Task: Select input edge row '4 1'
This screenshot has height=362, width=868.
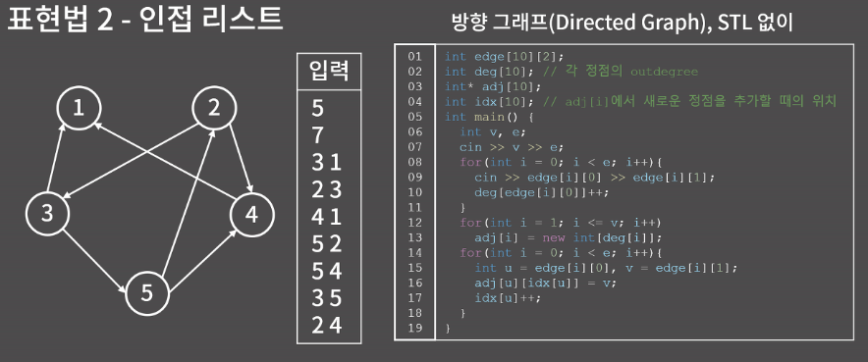Action: [x=327, y=217]
